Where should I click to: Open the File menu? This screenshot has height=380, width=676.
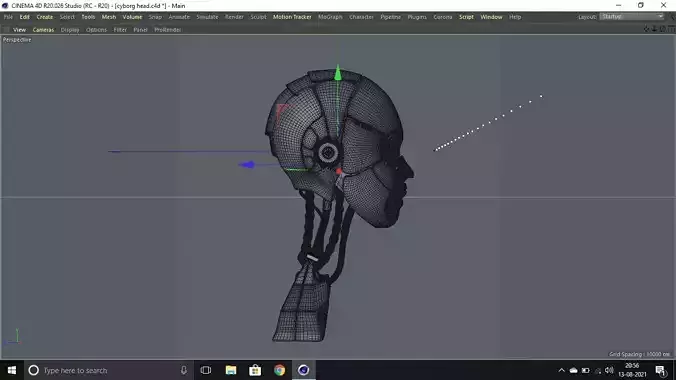8,17
